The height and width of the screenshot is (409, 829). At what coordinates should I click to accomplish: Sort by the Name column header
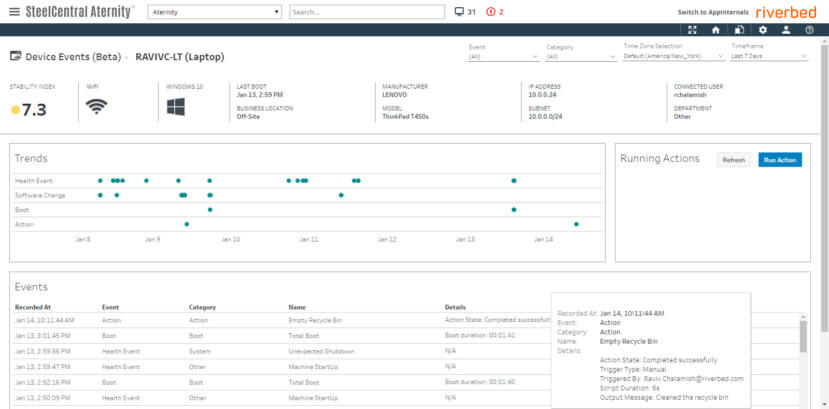[297, 307]
